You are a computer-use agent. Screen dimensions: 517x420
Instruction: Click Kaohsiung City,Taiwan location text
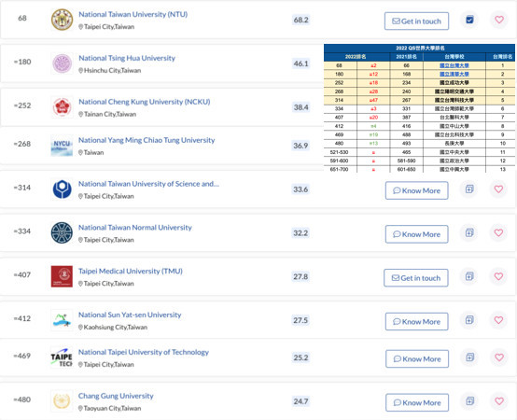tap(116, 328)
